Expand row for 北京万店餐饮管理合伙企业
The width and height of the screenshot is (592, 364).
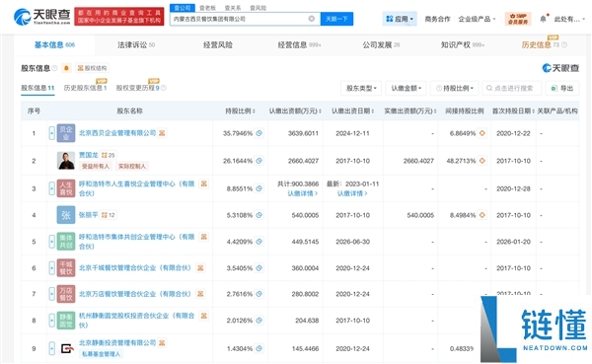51,294
